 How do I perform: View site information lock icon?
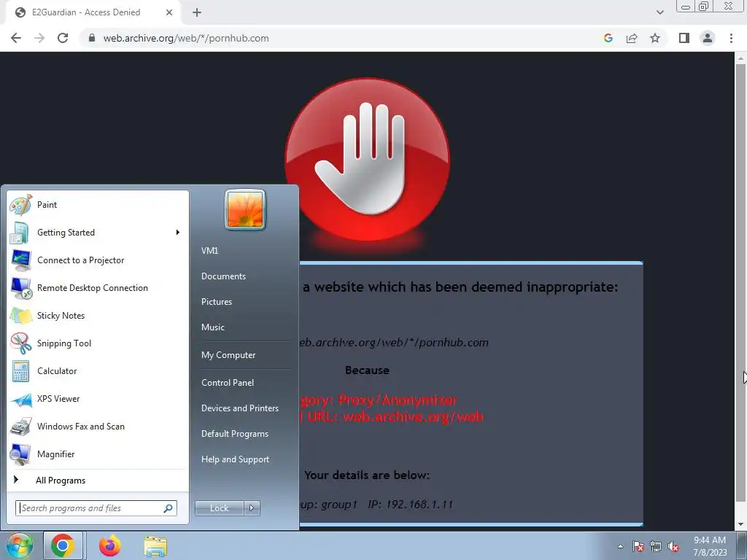(91, 38)
